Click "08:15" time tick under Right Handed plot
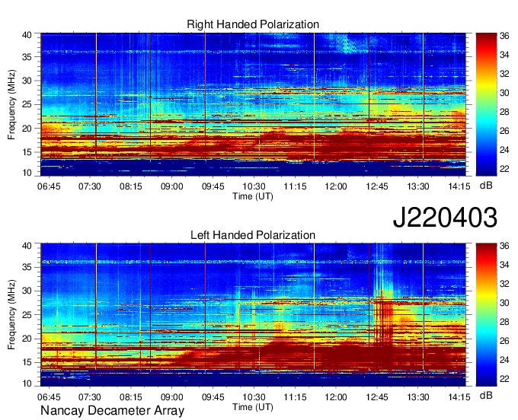The height and width of the screenshot is (420, 518). pyautogui.click(x=131, y=186)
